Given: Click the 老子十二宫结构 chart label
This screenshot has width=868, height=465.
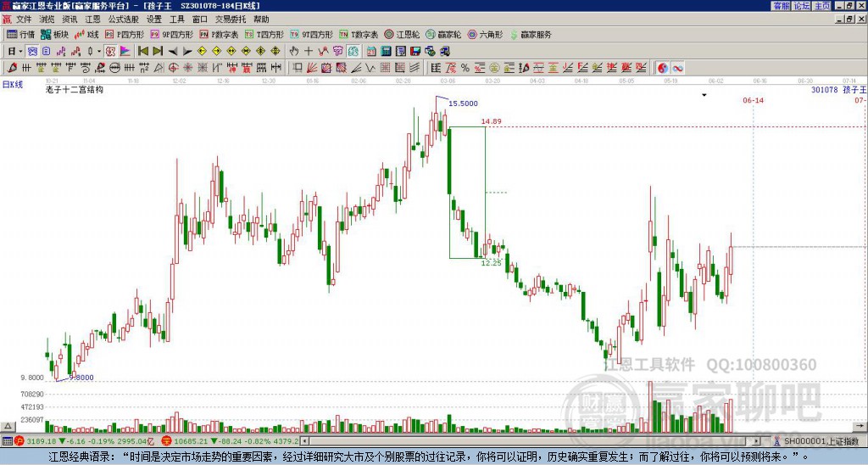Looking at the screenshot, I should [x=75, y=89].
